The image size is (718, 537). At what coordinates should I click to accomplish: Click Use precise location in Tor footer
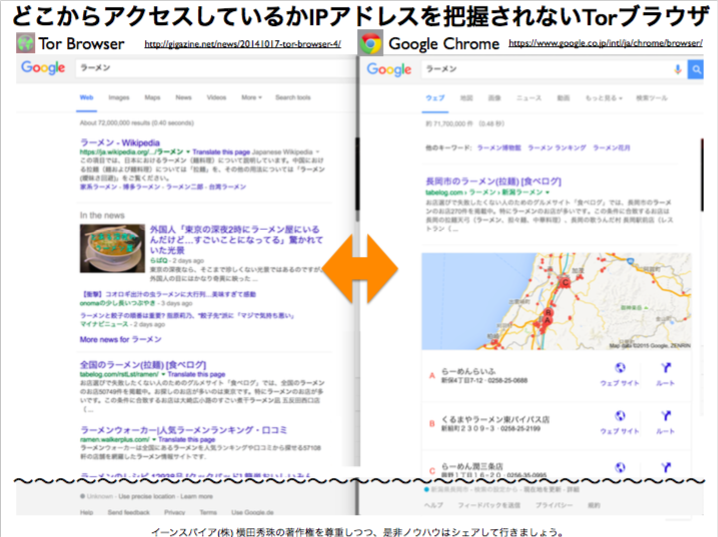147,496
